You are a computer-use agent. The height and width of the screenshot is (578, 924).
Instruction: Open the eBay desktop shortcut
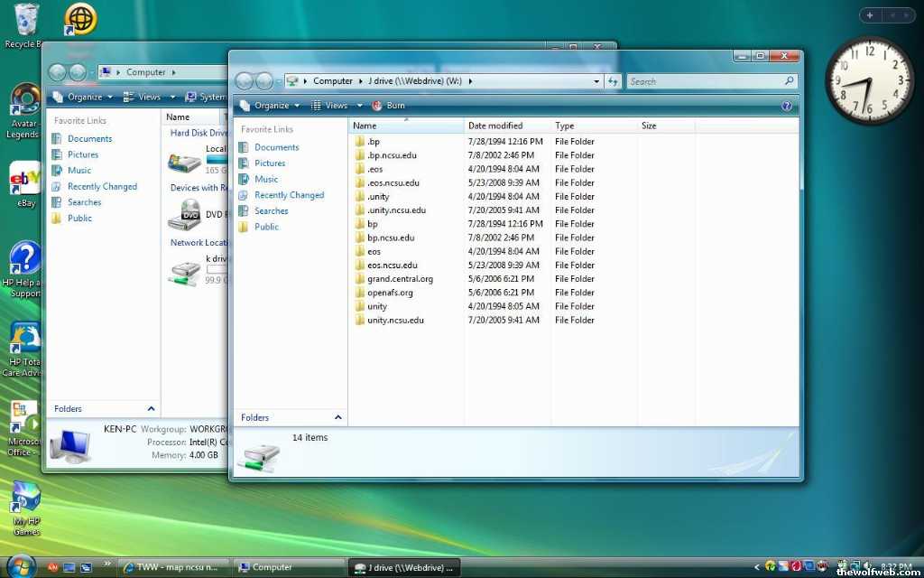tap(25, 180)
